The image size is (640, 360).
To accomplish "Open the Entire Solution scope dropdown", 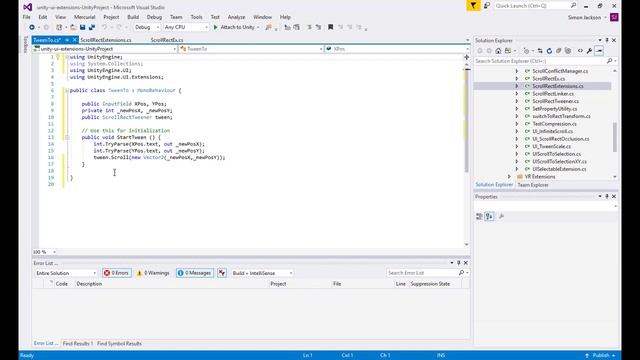I will click(66, 273).
